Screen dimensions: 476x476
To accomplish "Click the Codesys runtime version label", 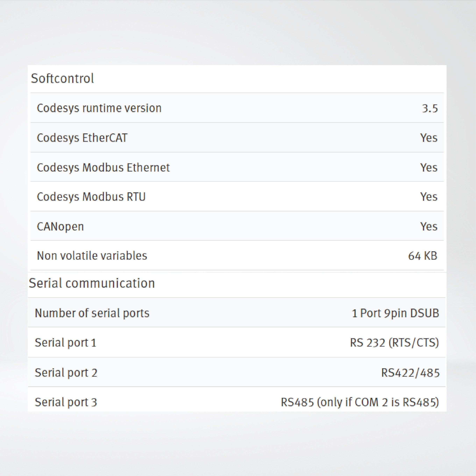I will point(99,108).
